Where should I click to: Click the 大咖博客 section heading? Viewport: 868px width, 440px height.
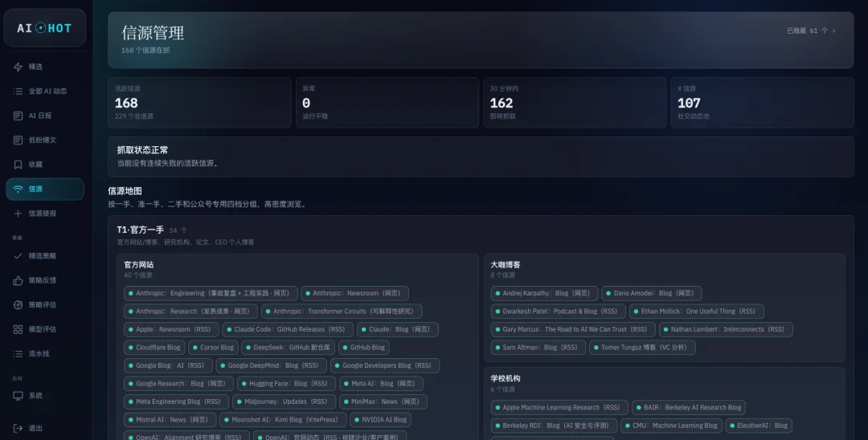click(506, 265)
